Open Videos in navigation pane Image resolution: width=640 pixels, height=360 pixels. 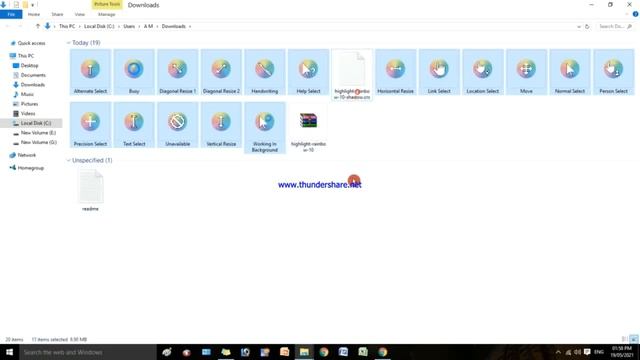click(x=28, y=113)
